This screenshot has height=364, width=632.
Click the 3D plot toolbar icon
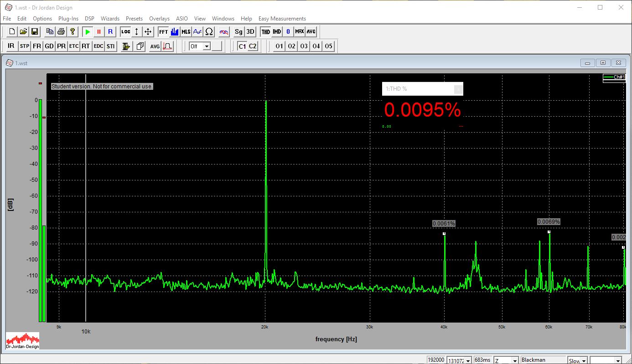(250, 31)
